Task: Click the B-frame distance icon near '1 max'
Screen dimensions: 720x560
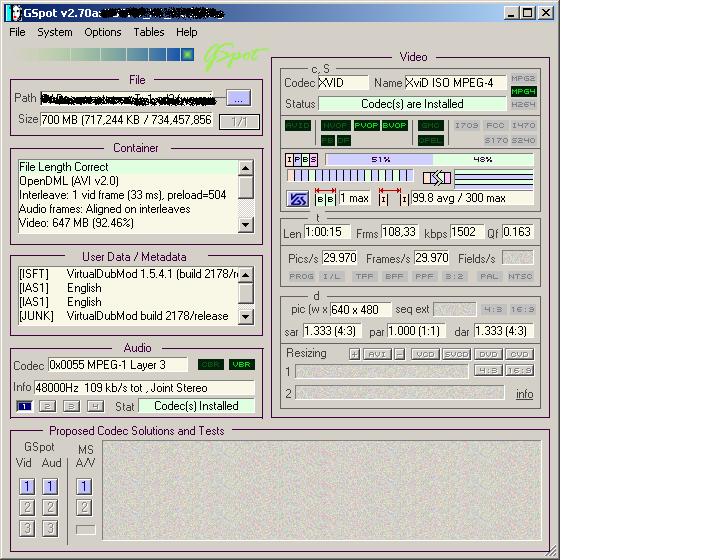Action: [x=326, y=197]
